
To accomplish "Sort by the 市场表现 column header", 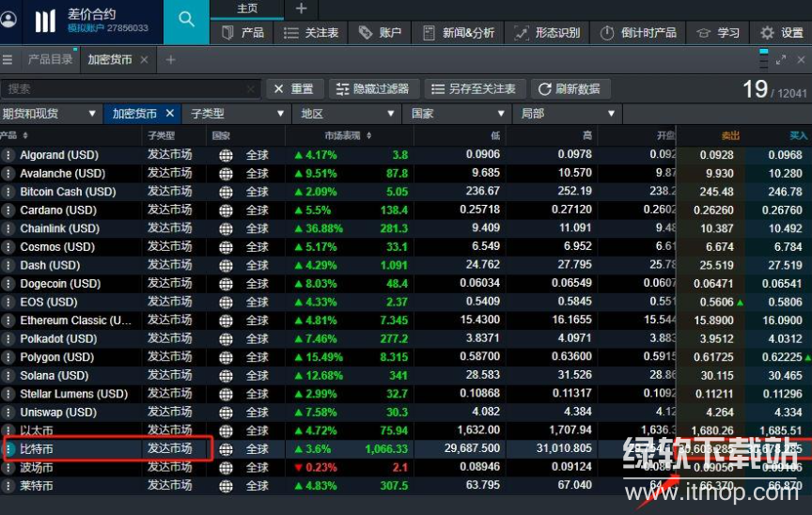I will click(348, 136).
